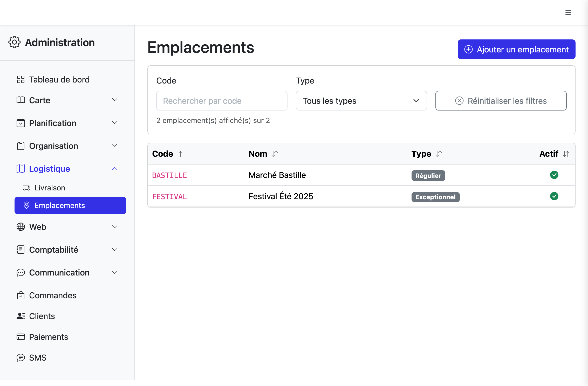Click the Livraison truck icon
The image size is (588, 386).
27,188
